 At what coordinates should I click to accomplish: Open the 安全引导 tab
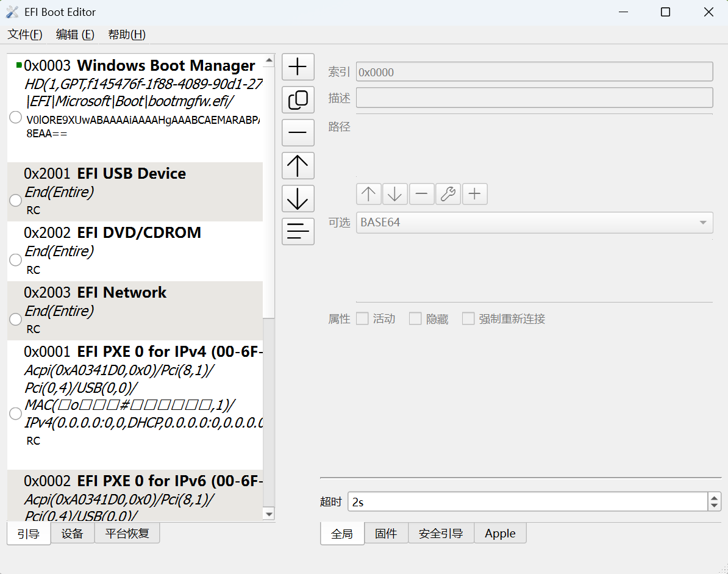[x=440, y=533]
